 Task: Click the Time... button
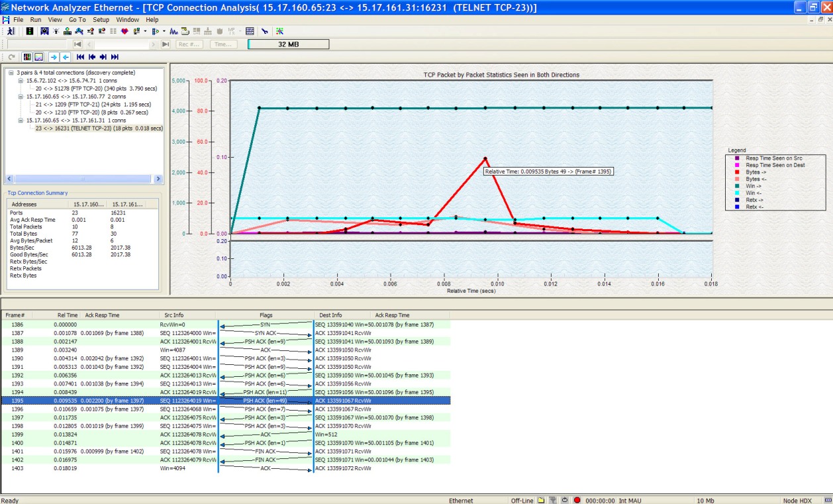coord(223,44)
